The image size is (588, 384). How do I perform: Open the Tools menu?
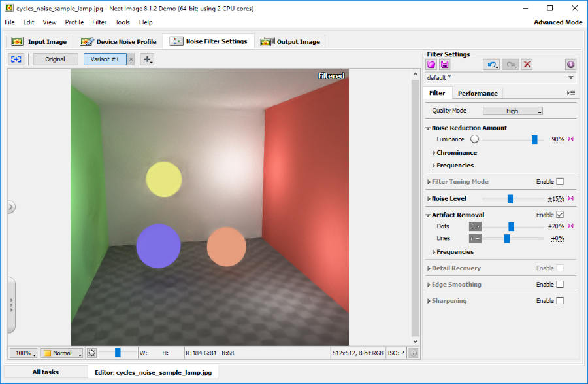[x=122, y=22]
